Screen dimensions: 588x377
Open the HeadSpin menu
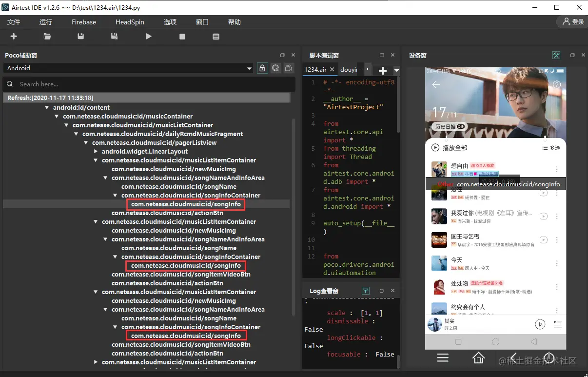(x=130, y=22)
